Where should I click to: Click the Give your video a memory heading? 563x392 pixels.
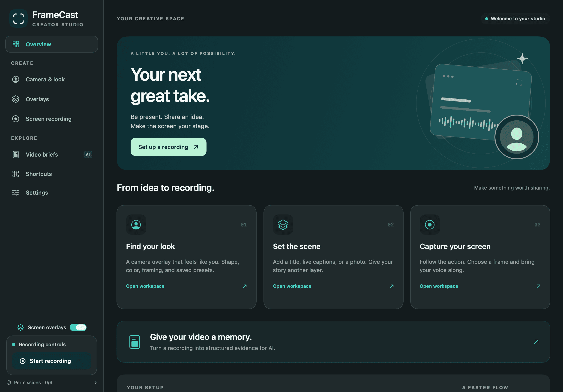[x=201, y=337]
